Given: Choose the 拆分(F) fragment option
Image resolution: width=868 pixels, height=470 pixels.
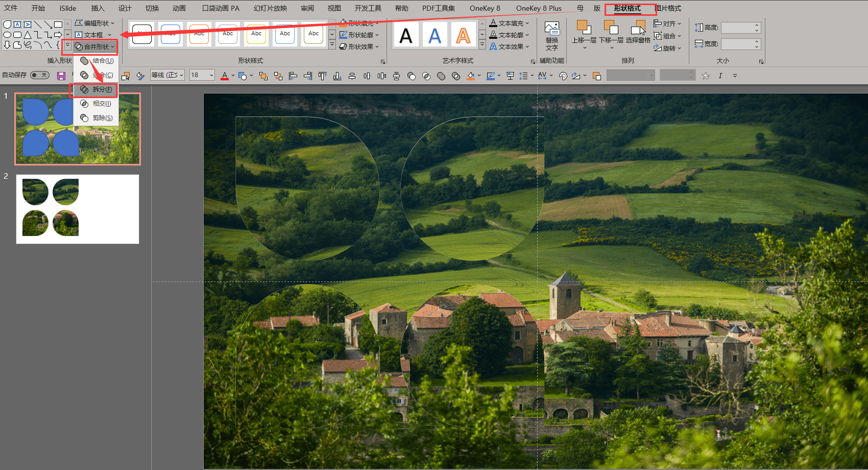Looking at the screenshot, I should pyautogui.click(x=96, y=89).
